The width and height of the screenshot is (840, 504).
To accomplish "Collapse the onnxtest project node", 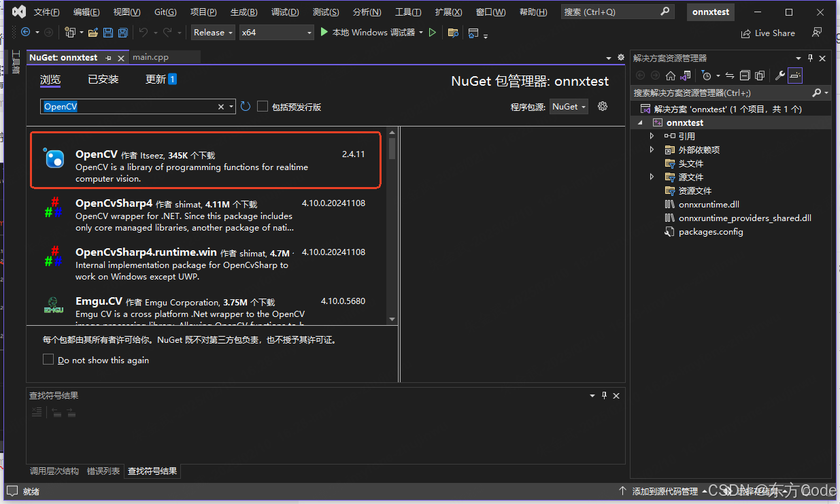I will tap(640, 123).
